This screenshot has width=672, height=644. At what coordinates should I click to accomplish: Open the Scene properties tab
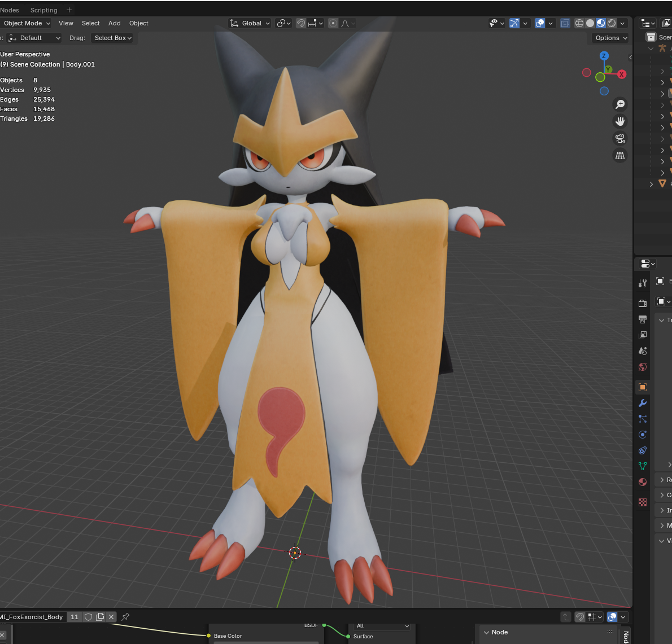[643, 351]
